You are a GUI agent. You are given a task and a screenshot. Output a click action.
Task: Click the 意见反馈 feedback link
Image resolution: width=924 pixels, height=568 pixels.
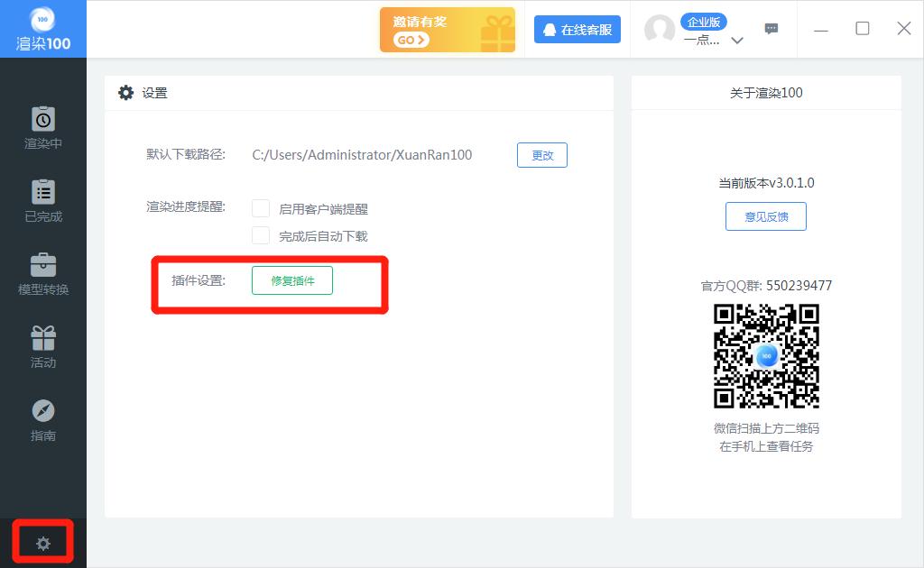pyautogui.click(x=765, y=216)
